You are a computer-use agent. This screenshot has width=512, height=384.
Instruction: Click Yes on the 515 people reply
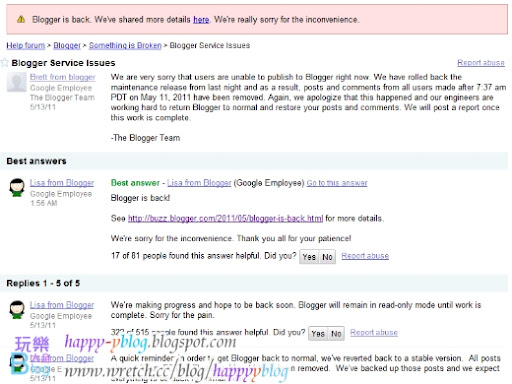coord(318,333)
